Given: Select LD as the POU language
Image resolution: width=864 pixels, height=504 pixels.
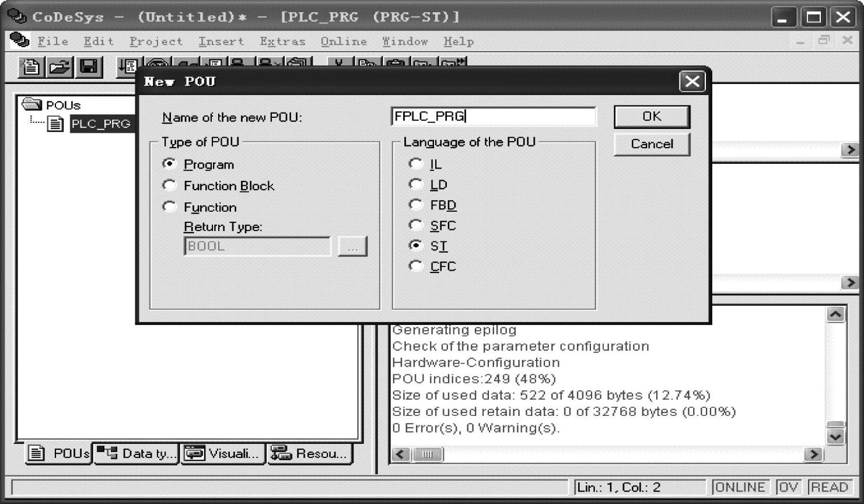Looking at the screenshot, I should click(x=415, y=184).
